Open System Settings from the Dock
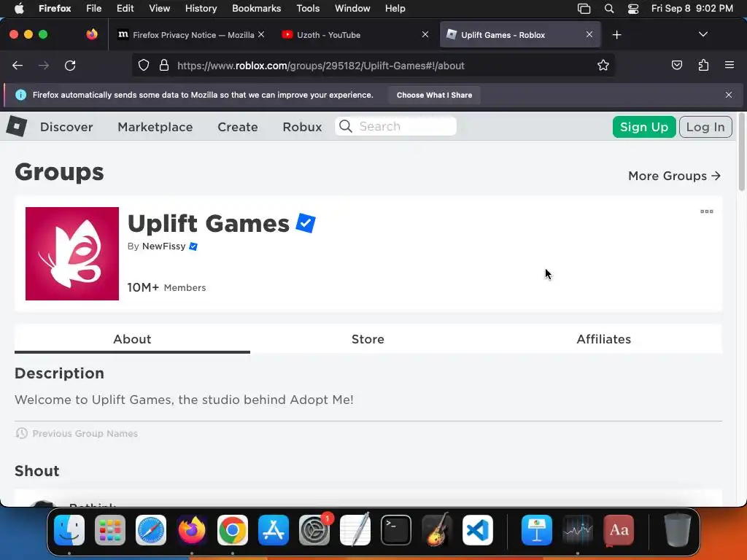This screenshot has width=747, height=560. tap(314, 530)
